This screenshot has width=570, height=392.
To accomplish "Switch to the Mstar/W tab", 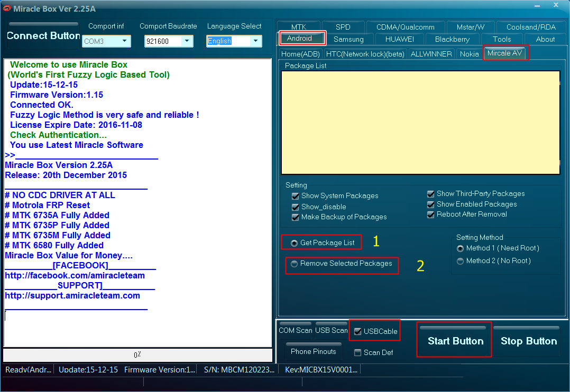I will point(471,27).
